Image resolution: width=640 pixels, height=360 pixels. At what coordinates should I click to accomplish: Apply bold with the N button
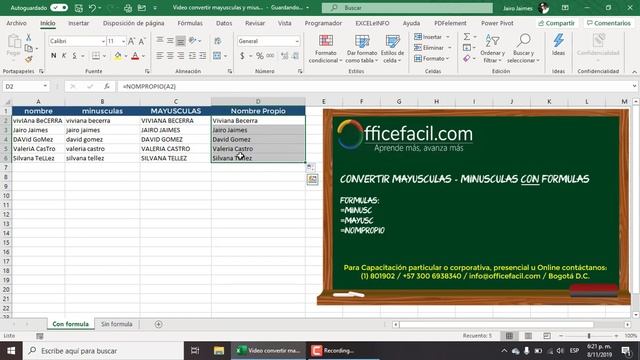click(x=53, y=56)
